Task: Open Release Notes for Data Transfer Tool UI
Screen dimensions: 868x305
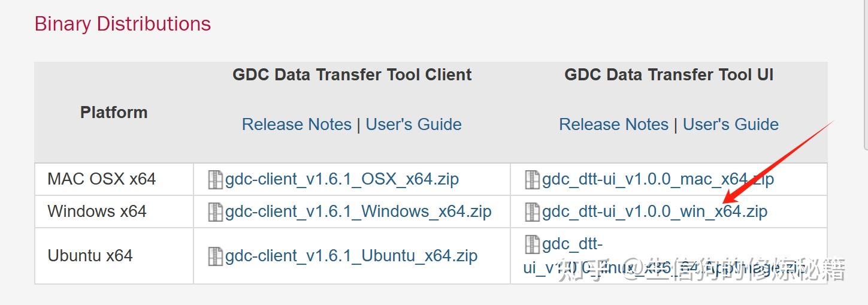Action: [x=613, y=125]
